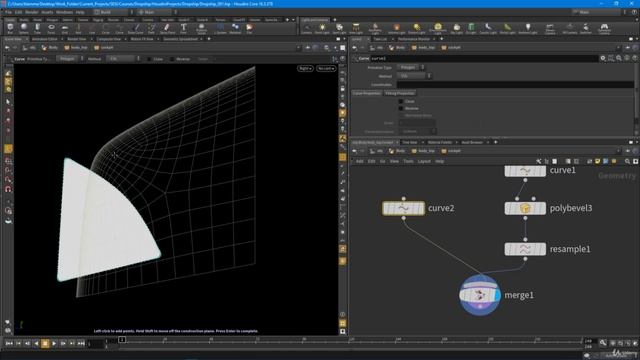Add an Ambient Light from shelf
Screen dimensions: 640x360
[527, 29]
